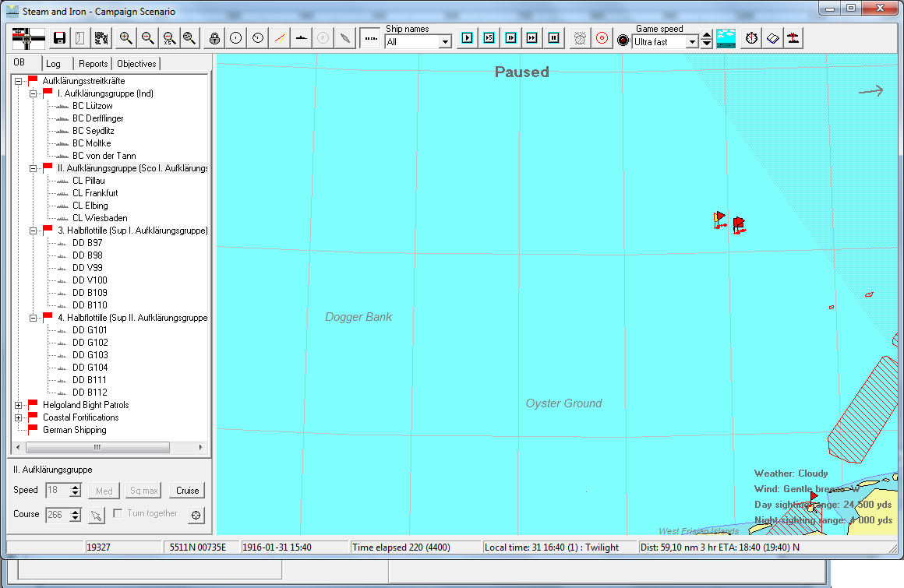Click the Sq max speed button
904x588 pixels.
(144, 491)
